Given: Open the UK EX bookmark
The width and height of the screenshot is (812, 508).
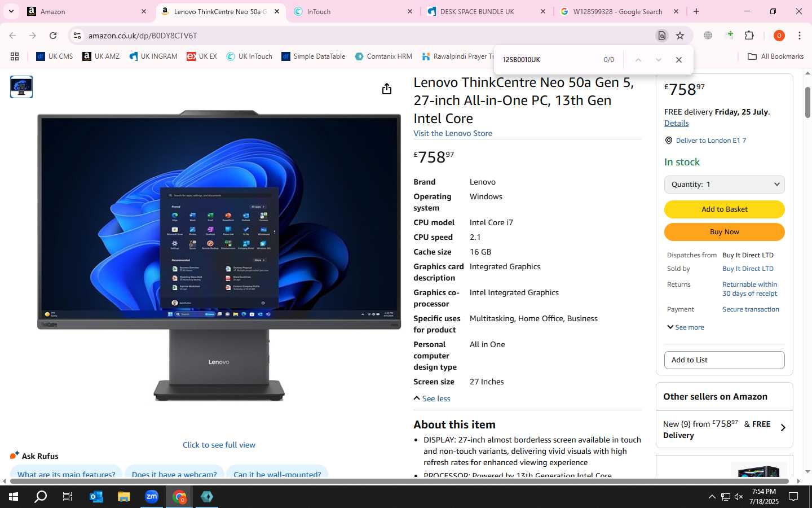Looking at the screenshot, I should tap(202, 56).
